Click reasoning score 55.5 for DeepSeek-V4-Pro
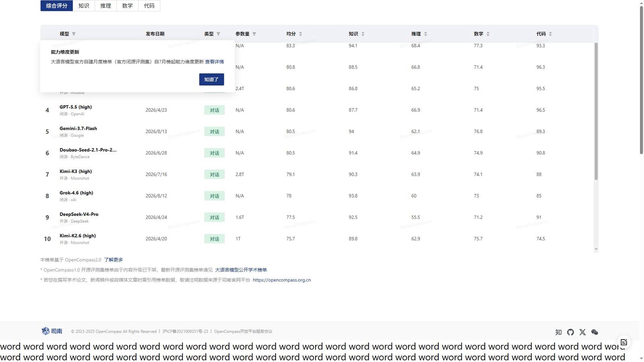This screenshot has height=362, width=644. tap(416, 217)
